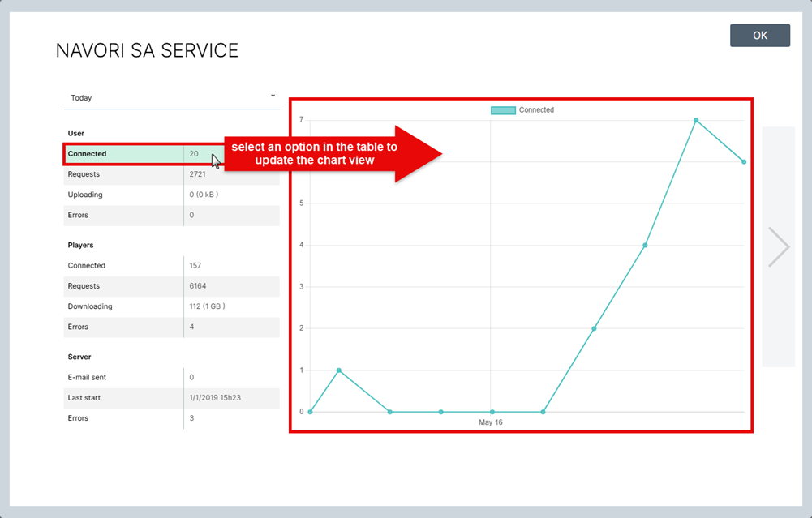Click the Server Errors value 3

click(x=191, y=418)
